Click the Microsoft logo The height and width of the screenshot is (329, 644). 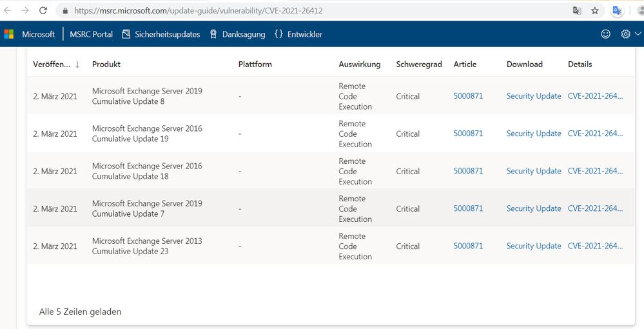pos(9,34)
